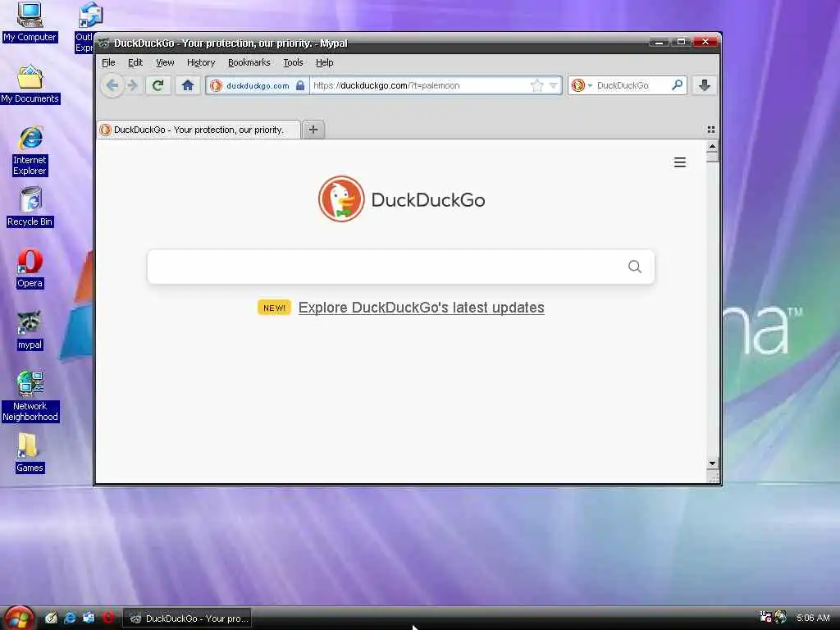Open the search engine selector dropdown

pos(582,85)
